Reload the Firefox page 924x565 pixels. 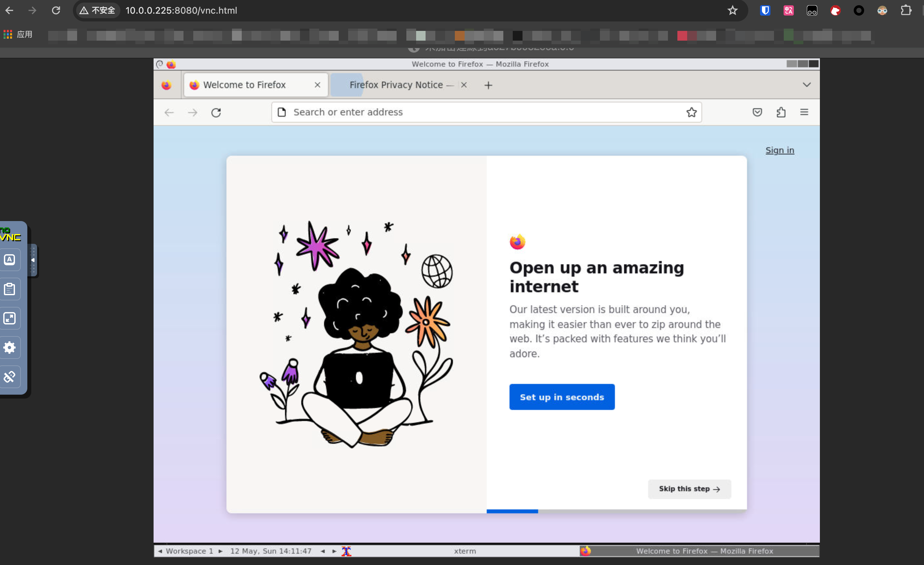(x=216, y=112)
